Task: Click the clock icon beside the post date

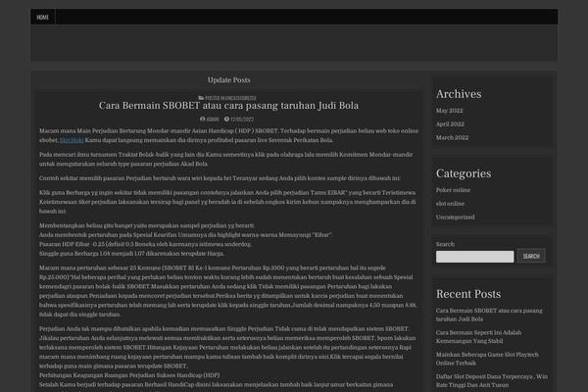Action: point(226,120)
